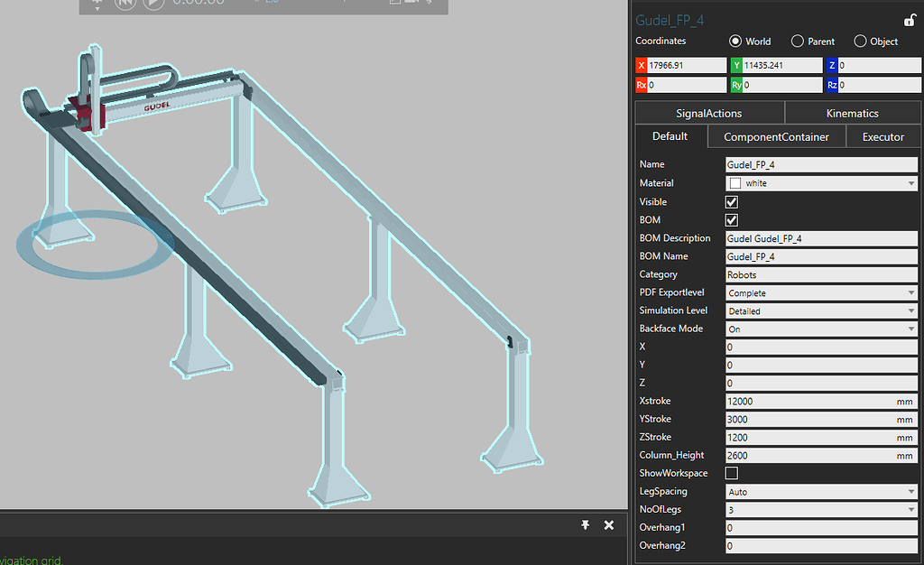Viewport: 924px width, 565px height.
Task: Enable the ShowWorkspace checkbox
Action: (x=731, y=473)
